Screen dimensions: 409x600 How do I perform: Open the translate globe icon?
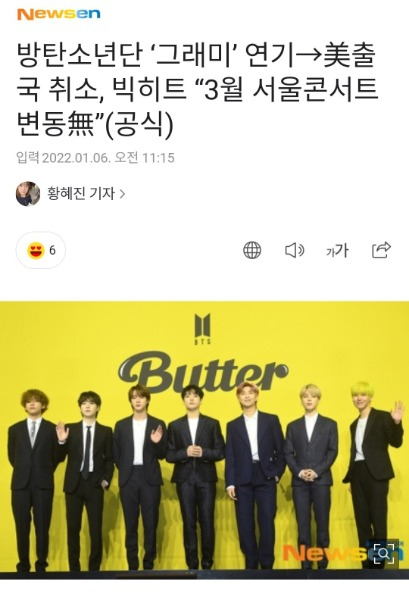(x=252, y=250)
